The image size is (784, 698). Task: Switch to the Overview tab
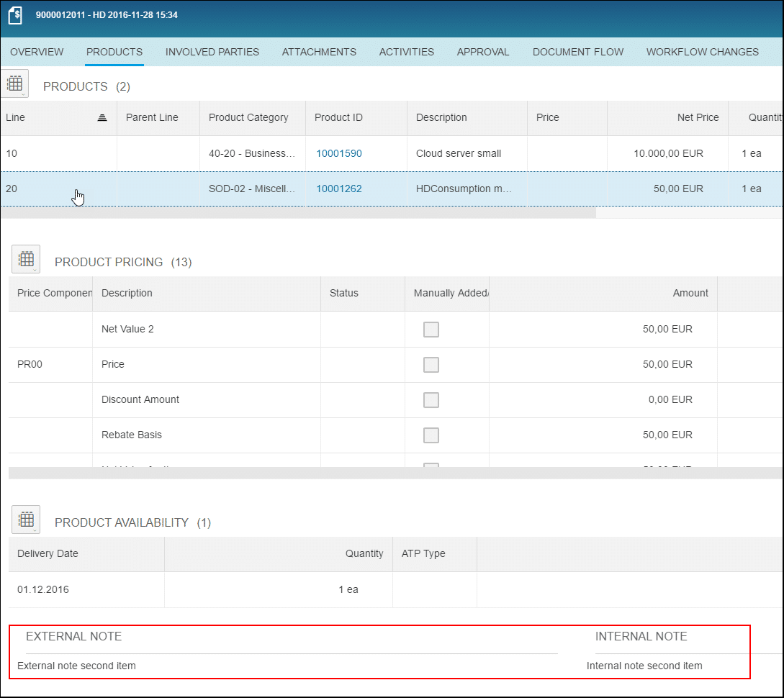(37, 52)
